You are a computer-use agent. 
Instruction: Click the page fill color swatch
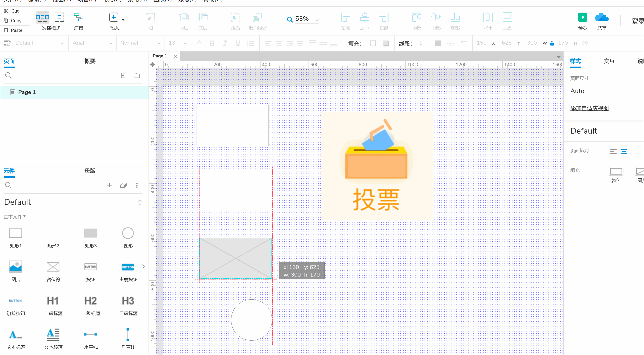pos(615,171)
